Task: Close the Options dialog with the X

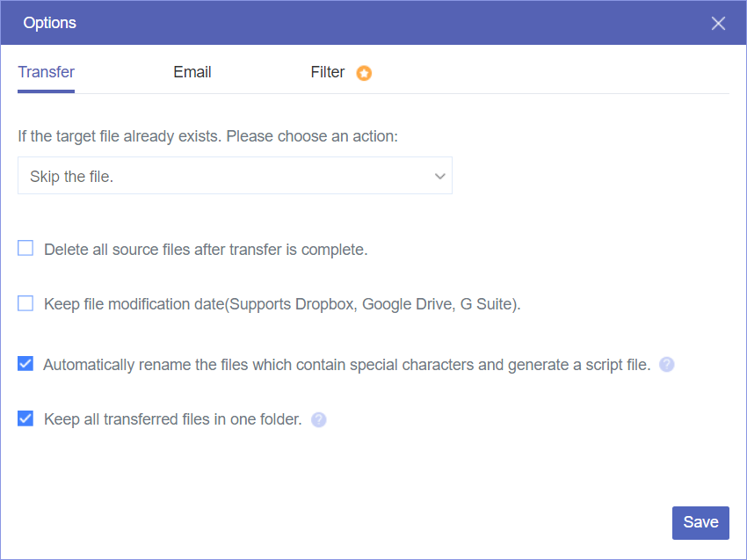Action: tap(718, 24)
